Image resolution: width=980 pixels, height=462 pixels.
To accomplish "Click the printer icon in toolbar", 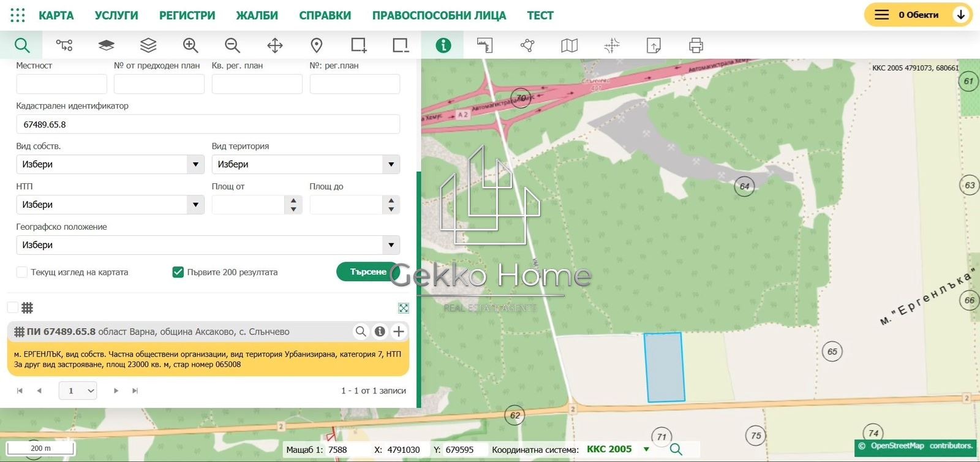I will coord(696,45).
